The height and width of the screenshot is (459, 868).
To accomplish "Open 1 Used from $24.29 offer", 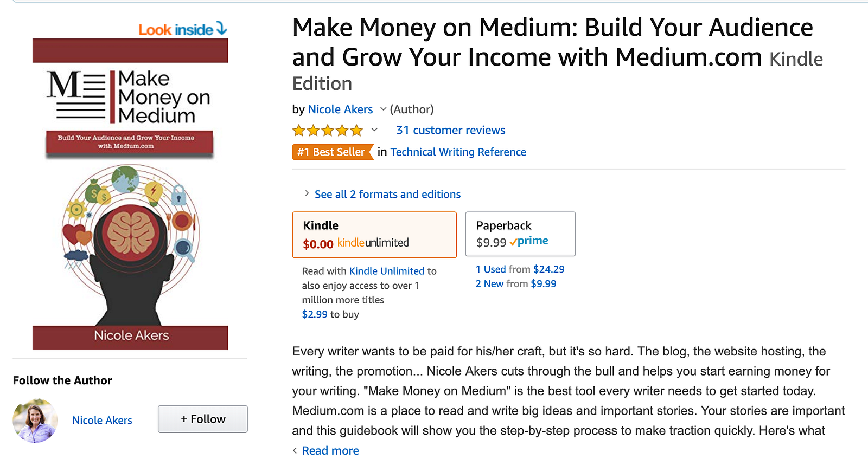I will tap(520, 269).
